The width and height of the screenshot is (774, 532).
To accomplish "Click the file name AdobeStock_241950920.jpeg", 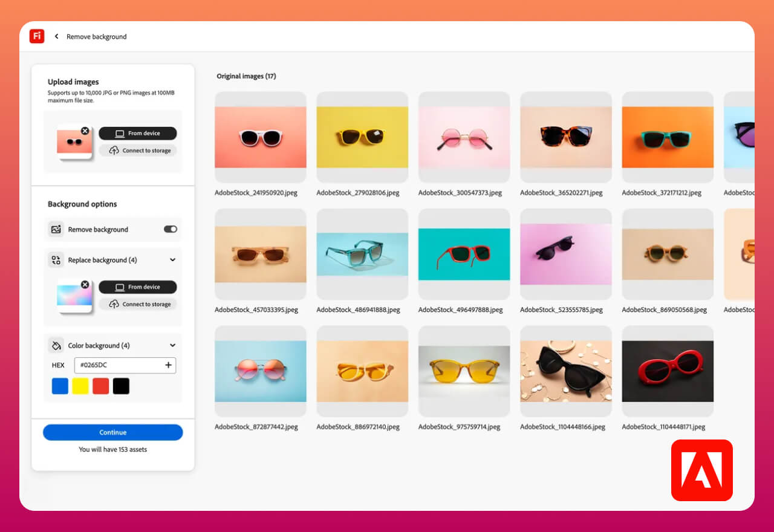I will click(x=256, y=193).
